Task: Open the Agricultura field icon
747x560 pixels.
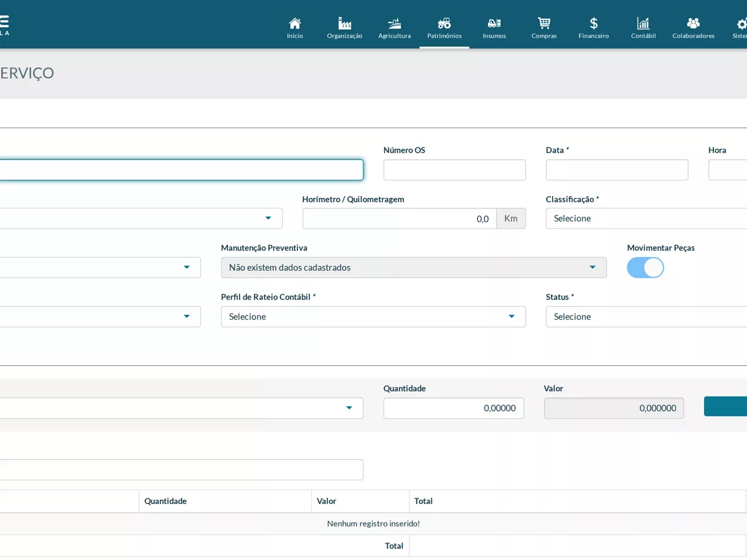Action: point(395,24)
